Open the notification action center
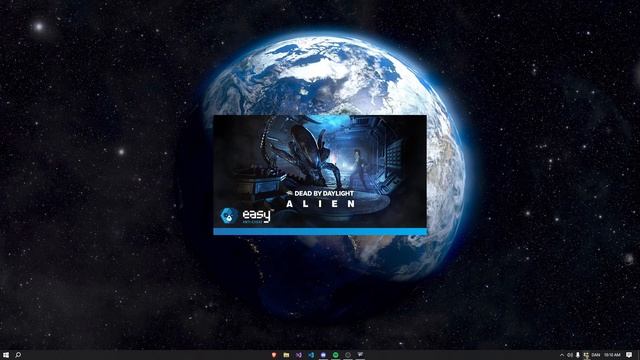The height and width of the screenshot is (360, 640). pos(629,355)
